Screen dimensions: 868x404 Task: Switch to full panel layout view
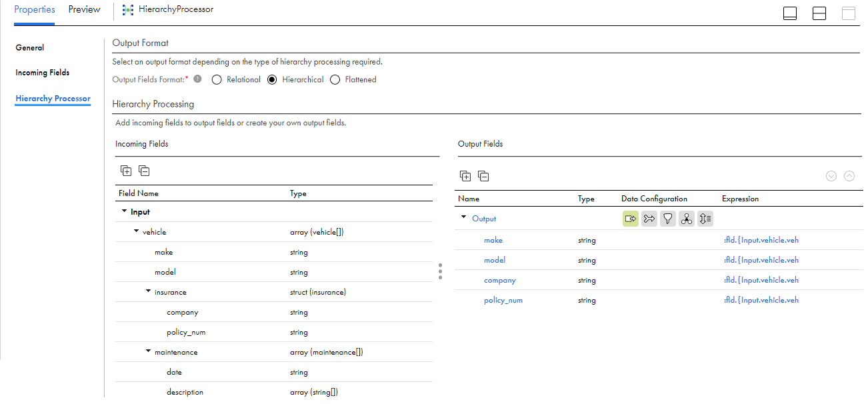coord(849,13)
